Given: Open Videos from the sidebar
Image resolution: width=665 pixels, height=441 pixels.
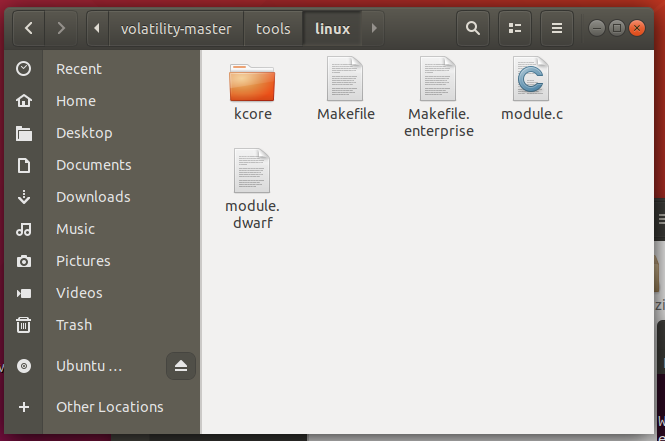Looking at the screenshot, I should (79, 293).
